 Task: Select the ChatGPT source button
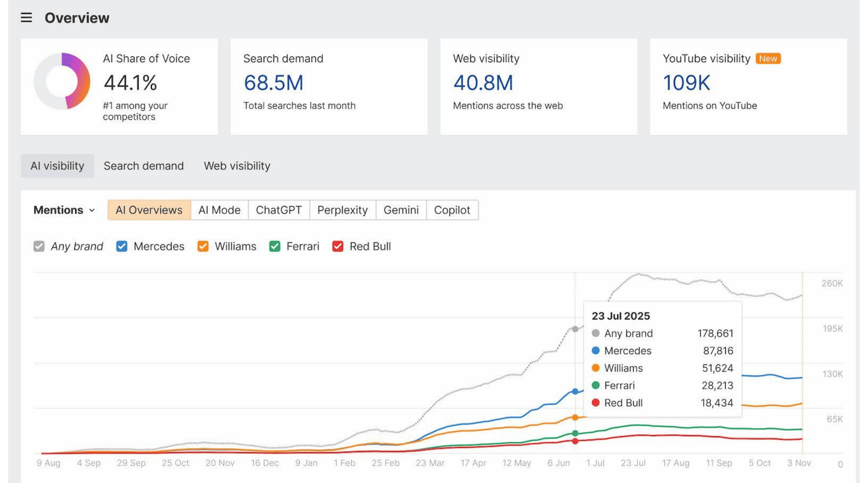tap(279, 210)
